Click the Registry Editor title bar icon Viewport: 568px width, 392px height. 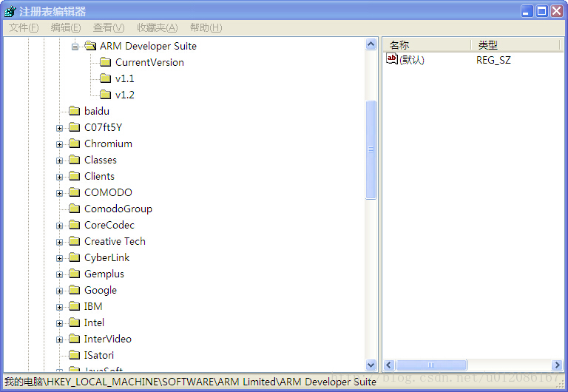[x=10, y=12]
